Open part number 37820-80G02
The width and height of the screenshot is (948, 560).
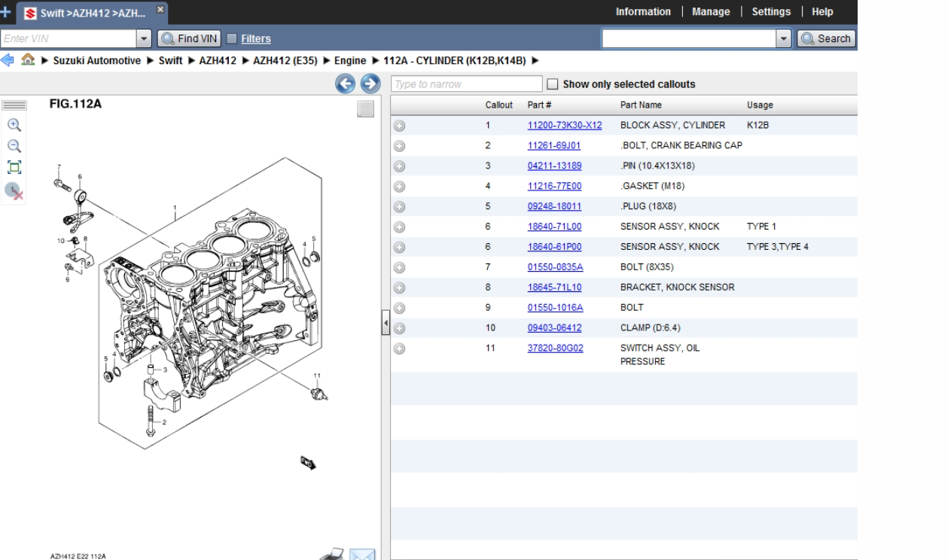click(556, 348)
